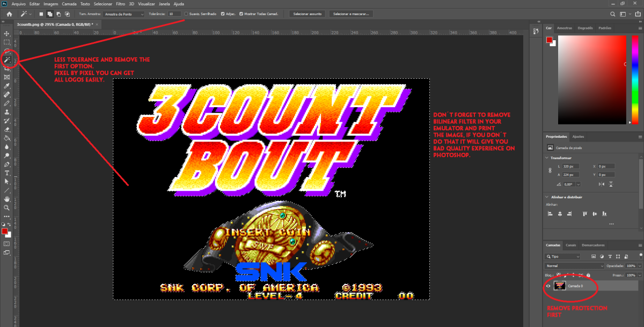Open the Arquivo menu
The image size is (644, 327).
(x=19, y=4)
